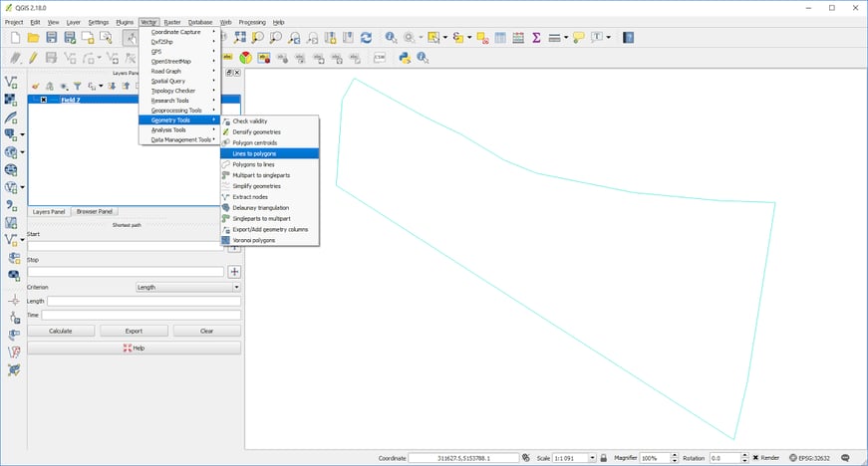Toggle visibility checkbox of Field 2 layer
The height and width of the screenshot is (466, 868).
(44, 100)
